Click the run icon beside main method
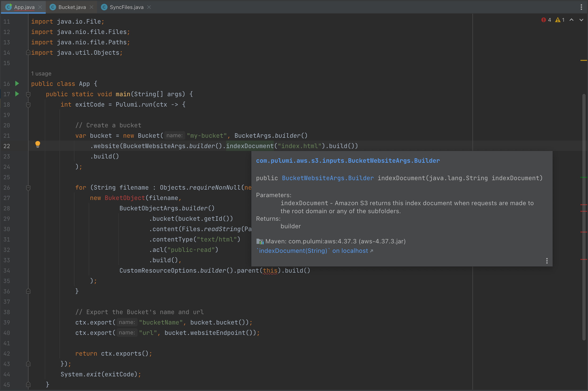The width and height of the screenshot is (588, 391). [17, 94]
